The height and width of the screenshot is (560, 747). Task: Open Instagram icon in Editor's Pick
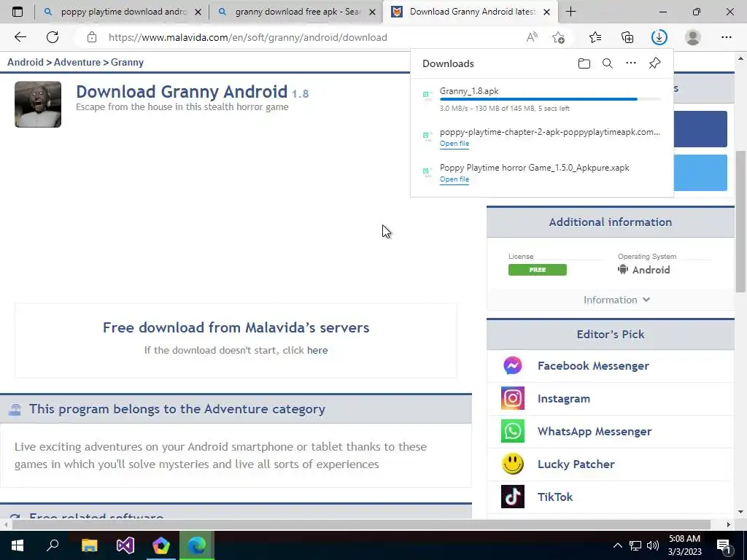513,398
